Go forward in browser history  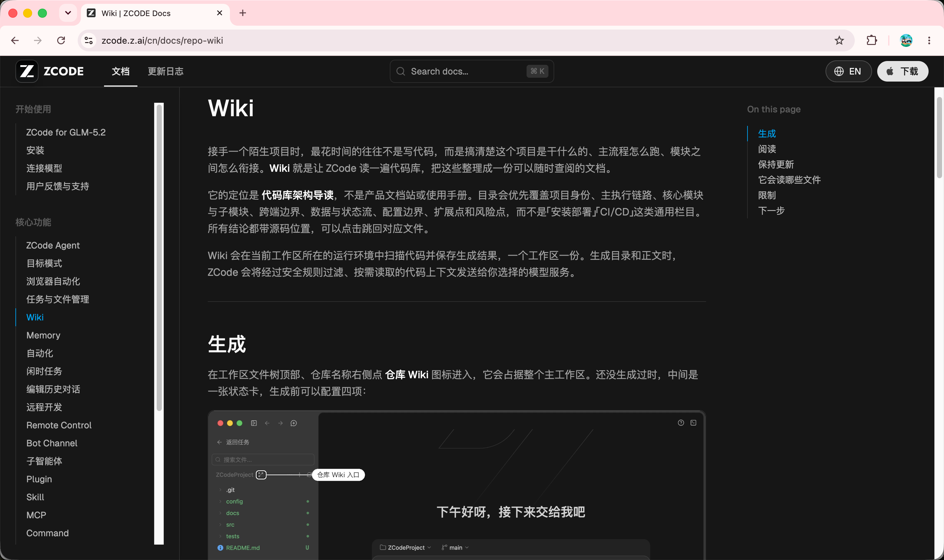(x=38, y=40)
